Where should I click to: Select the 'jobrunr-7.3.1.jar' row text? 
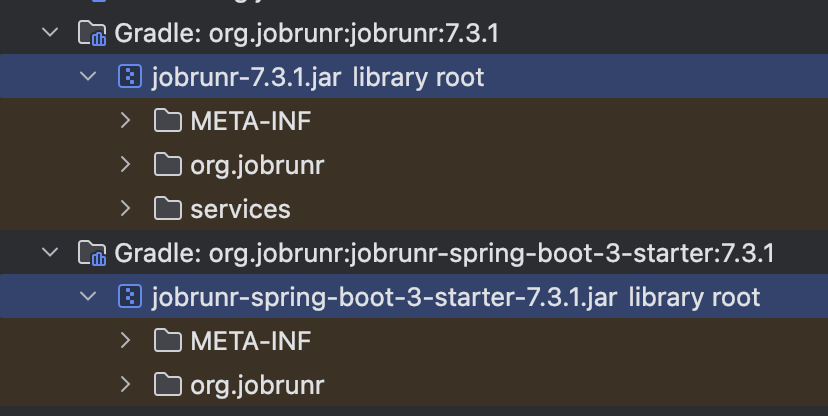tap(246, 78)
